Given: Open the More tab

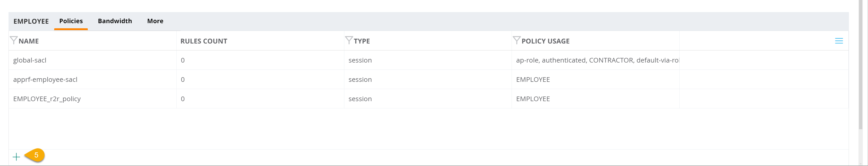Looking at the screenshot, I should [155, 21].
